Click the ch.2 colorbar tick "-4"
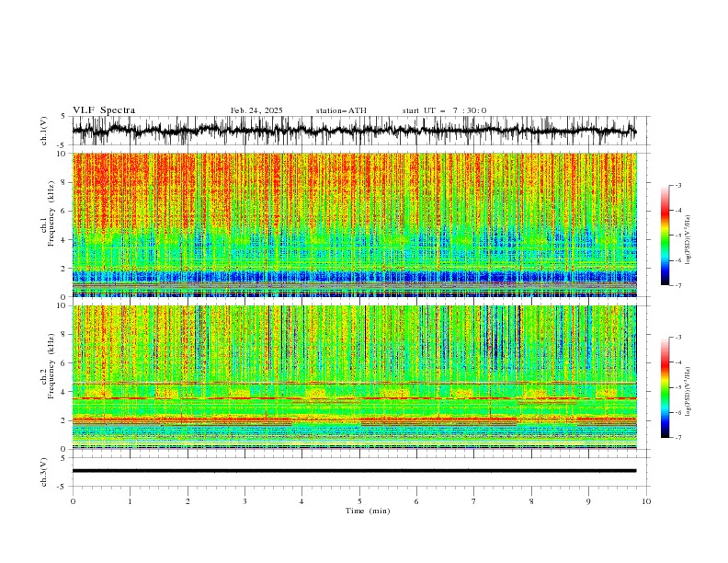Screen dimensions: 728x563 tap(678, 362)
